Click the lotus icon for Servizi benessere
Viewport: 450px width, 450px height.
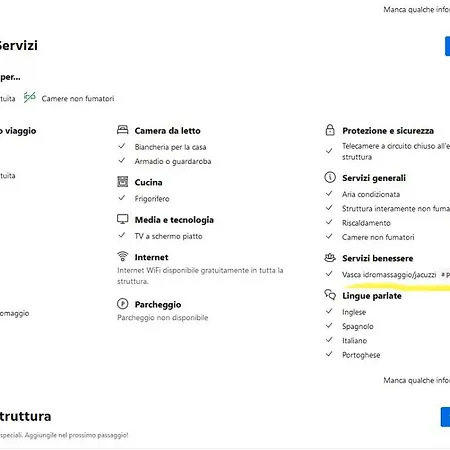coord(330,258)
